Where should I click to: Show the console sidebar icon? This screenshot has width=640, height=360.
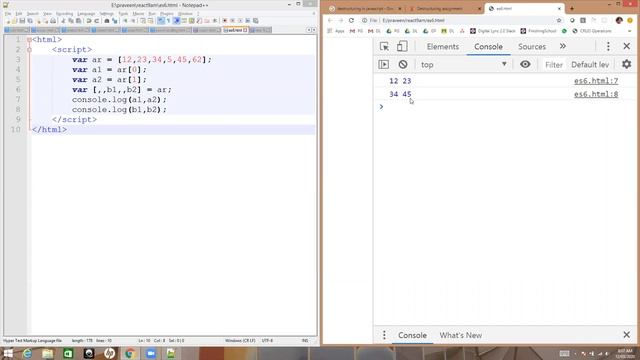[384, 64]
